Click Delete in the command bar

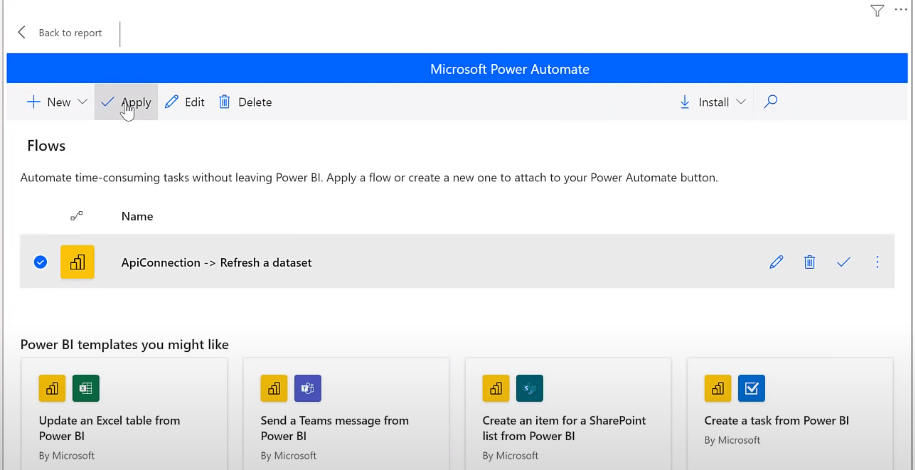245,102
